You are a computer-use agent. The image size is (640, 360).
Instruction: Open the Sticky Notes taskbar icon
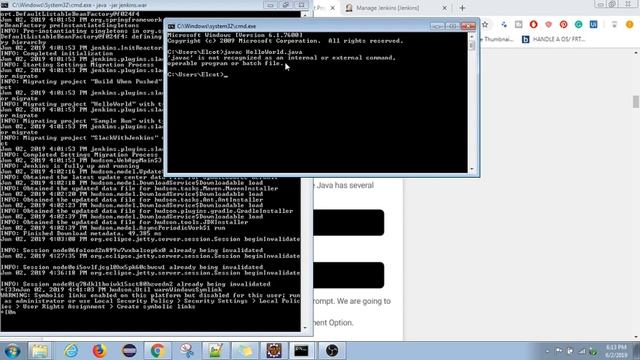click(245, 351)
